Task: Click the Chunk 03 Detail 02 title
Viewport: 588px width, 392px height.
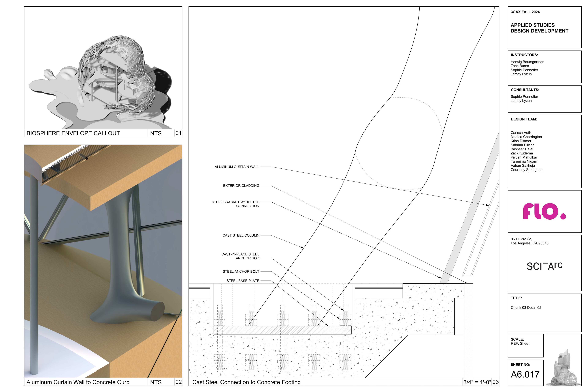Action: coord(526,307)
